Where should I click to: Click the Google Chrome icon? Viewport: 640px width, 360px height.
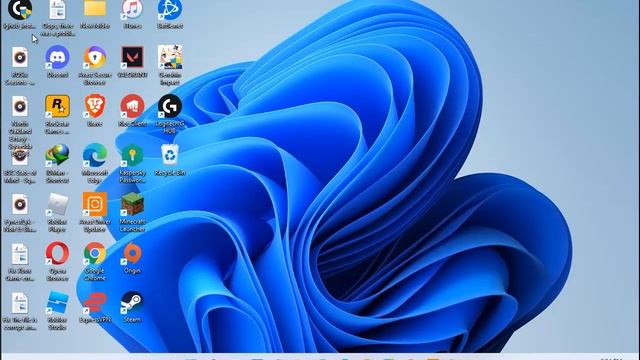tap(95, 261)
